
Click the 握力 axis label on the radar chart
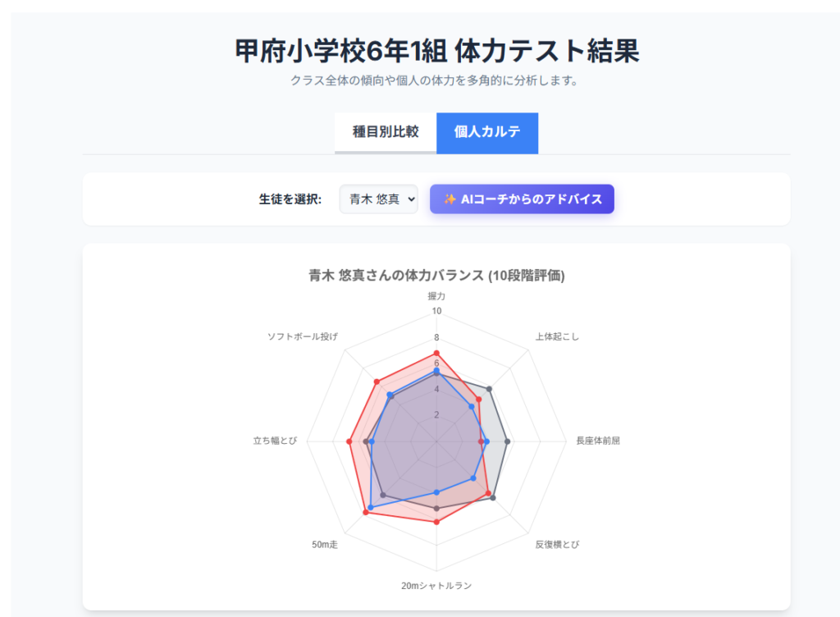436,295
